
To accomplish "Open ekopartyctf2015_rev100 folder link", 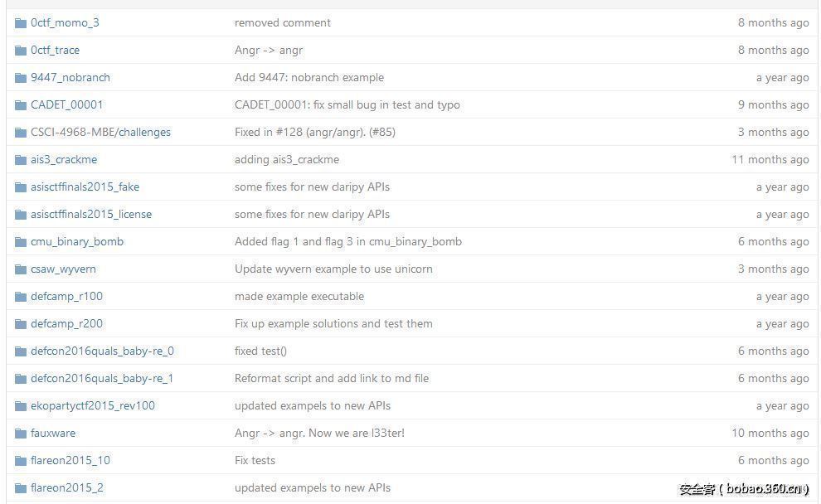I will click(93, 406).
